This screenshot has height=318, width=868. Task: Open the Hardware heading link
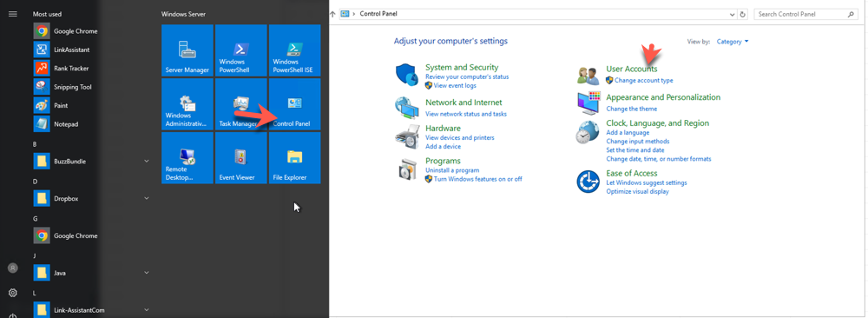coord(443,129)
